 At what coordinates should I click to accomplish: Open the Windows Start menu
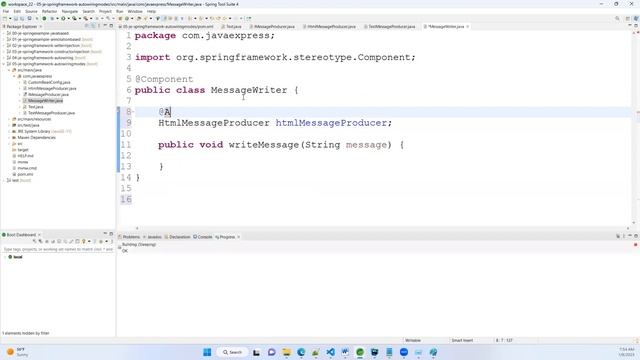[207, 352]
